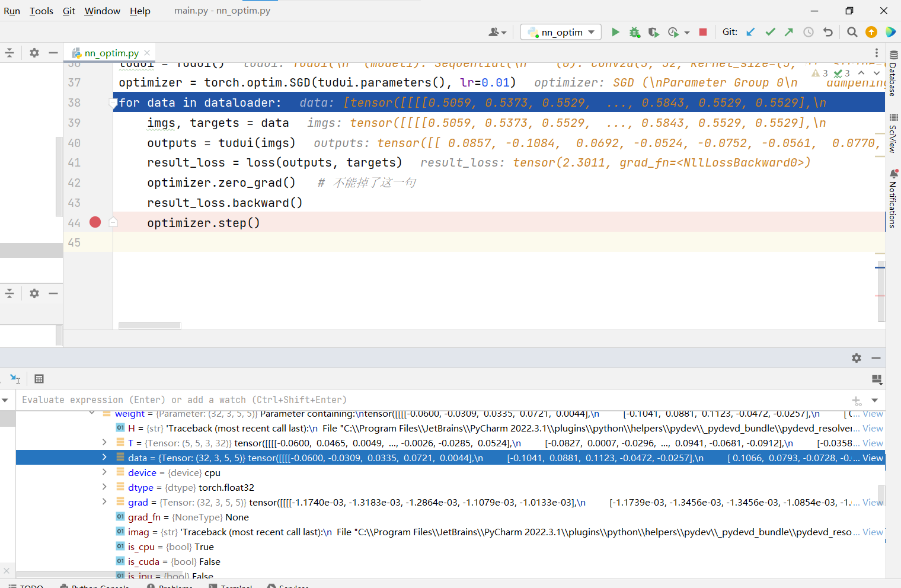Open the Git menu

click(69, 11)
